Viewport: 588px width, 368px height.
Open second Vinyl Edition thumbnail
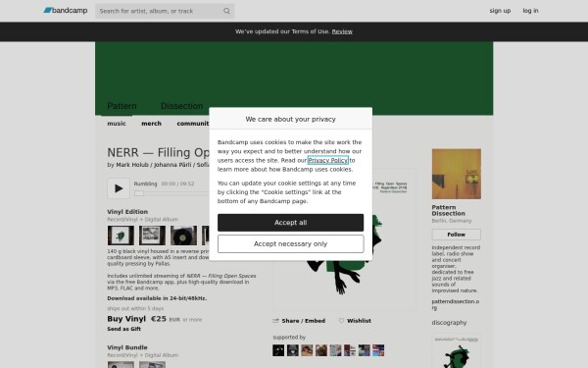tap(152, 236)
